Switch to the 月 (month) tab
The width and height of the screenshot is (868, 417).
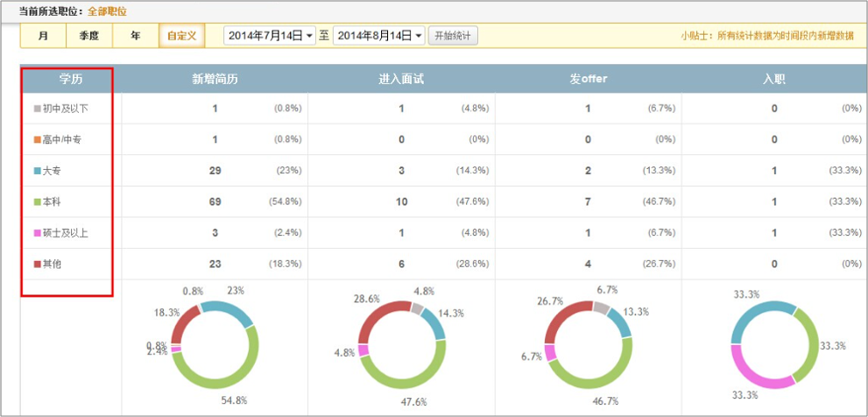point(44,36)
